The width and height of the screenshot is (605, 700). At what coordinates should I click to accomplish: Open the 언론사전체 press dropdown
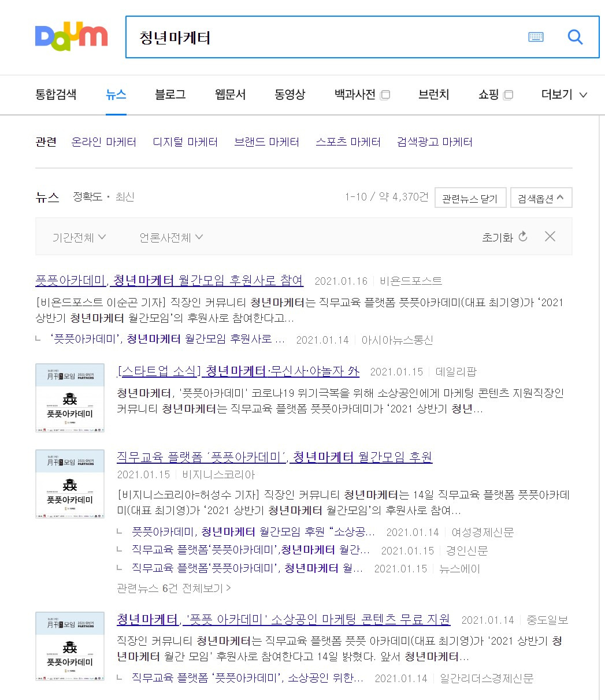[171, 237]
